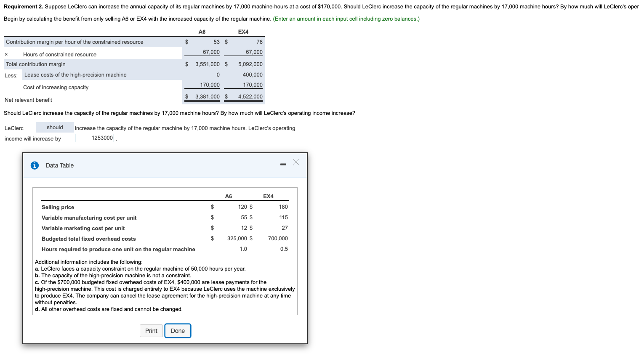Click the green 'Enter an amount in each input cell' instruction

point(346,19)
